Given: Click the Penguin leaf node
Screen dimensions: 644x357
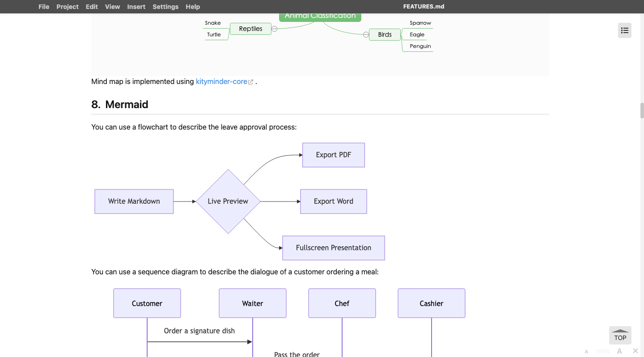Looking at the screenshot, I should coord(420,46).
